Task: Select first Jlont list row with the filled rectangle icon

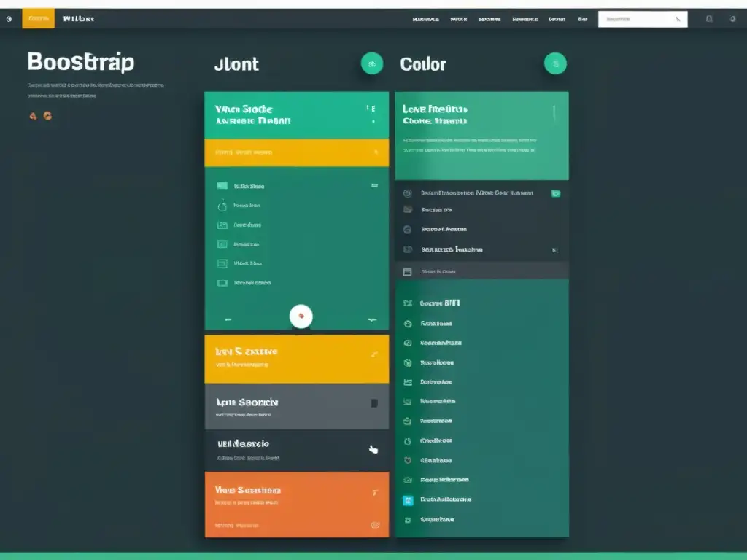Action: (x=296, y=186)
